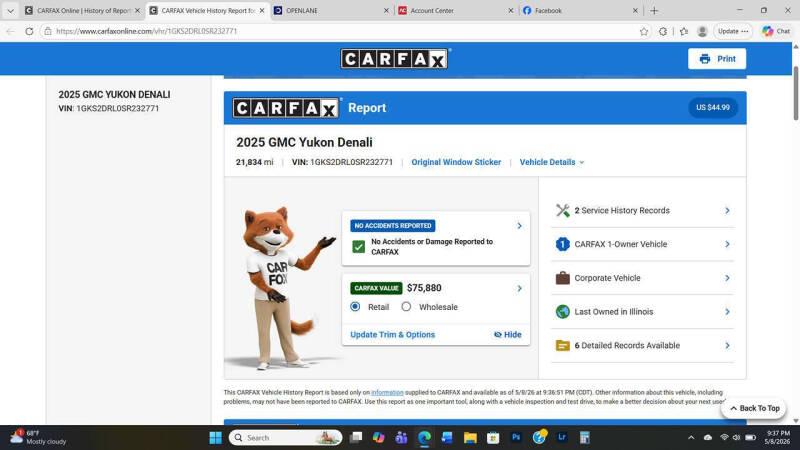Screen dimensions: 800x450
Task: Bookmark page with star icon
Action: pos(644,31)
